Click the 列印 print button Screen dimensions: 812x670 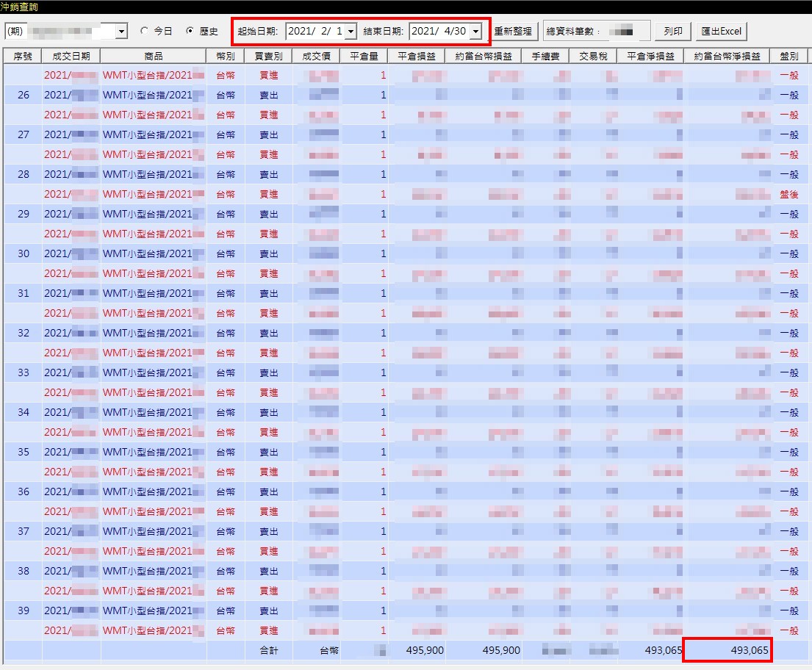click(672, 31)
